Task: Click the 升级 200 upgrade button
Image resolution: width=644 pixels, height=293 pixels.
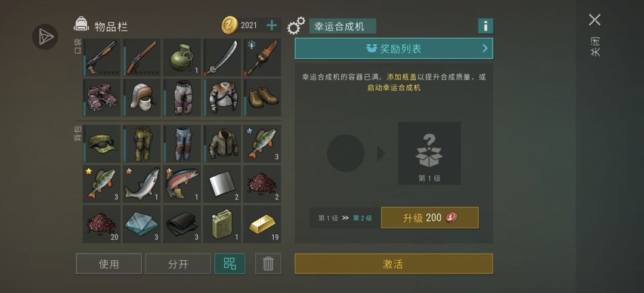Action: 429,218
